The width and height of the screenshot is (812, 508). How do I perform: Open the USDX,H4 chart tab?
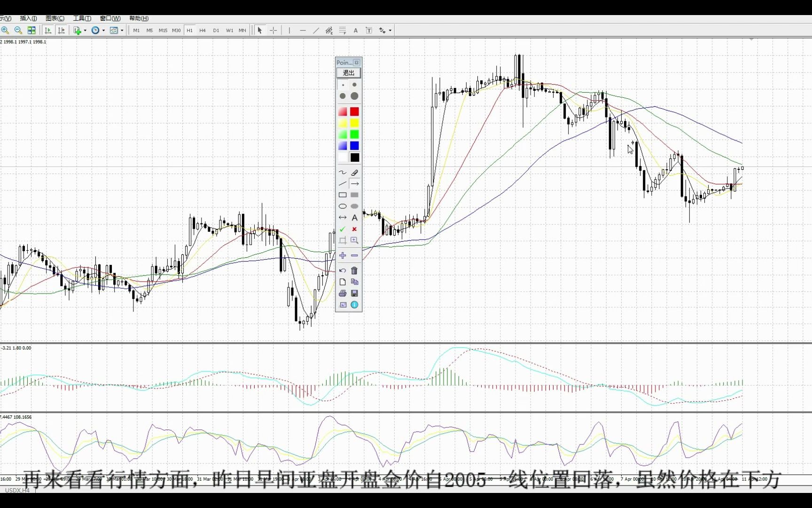click(17, 490)
